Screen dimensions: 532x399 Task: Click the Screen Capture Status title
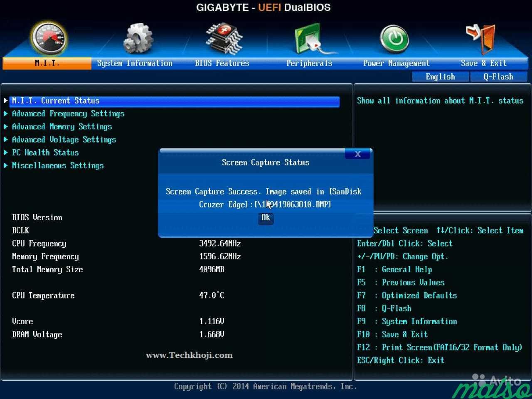pyautogui.click(x=266, y=163)
